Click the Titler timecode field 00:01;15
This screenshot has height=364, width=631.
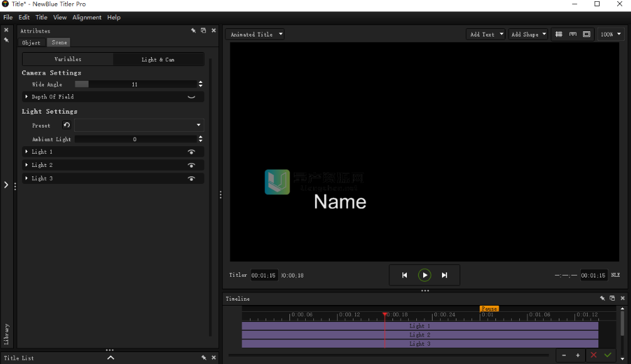[x=264, y=275]
